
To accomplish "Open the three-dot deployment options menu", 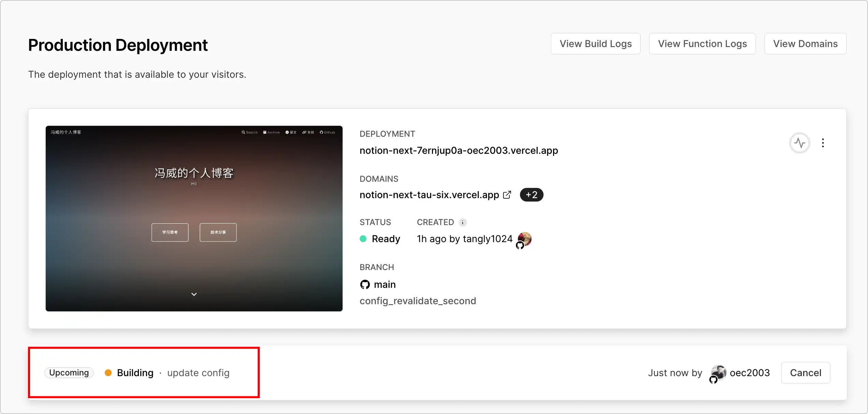I will tap(823, 143).
